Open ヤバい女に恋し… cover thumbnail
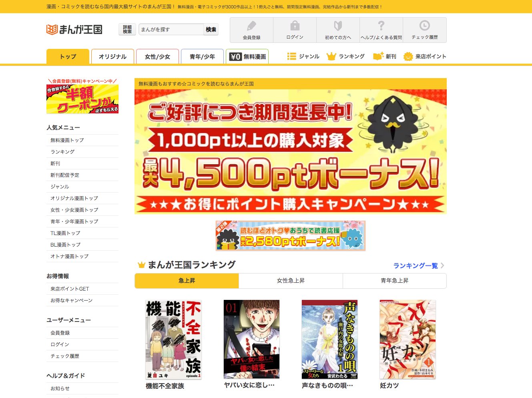532x398 pixels. pyautogui.click(x=251, y=340)
